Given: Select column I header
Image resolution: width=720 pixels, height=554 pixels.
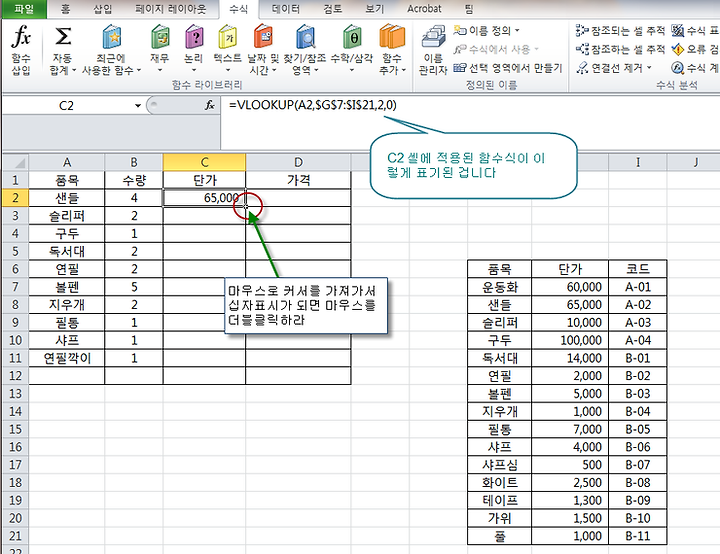Looking at the screenshot, I should [x=638, y=162].
